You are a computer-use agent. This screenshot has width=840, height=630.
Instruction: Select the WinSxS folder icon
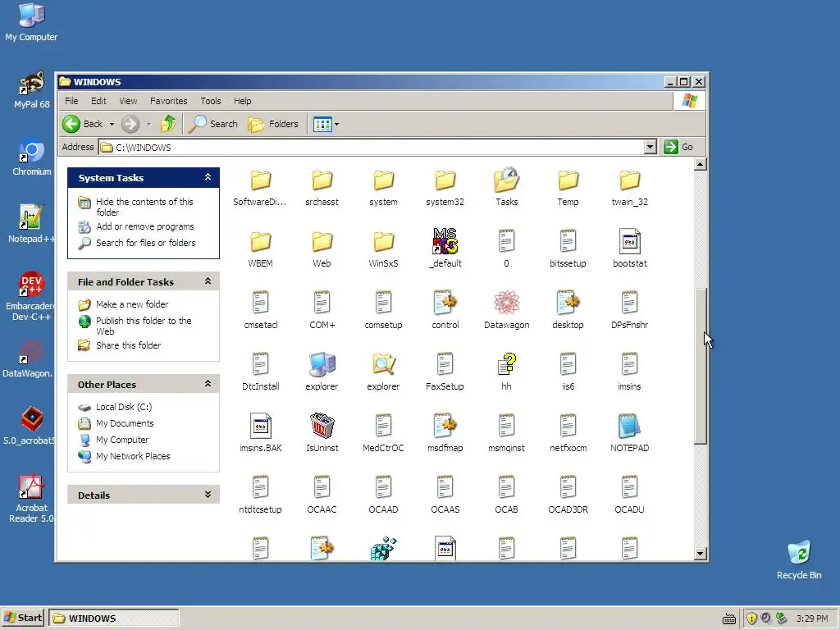coord(384,242)
